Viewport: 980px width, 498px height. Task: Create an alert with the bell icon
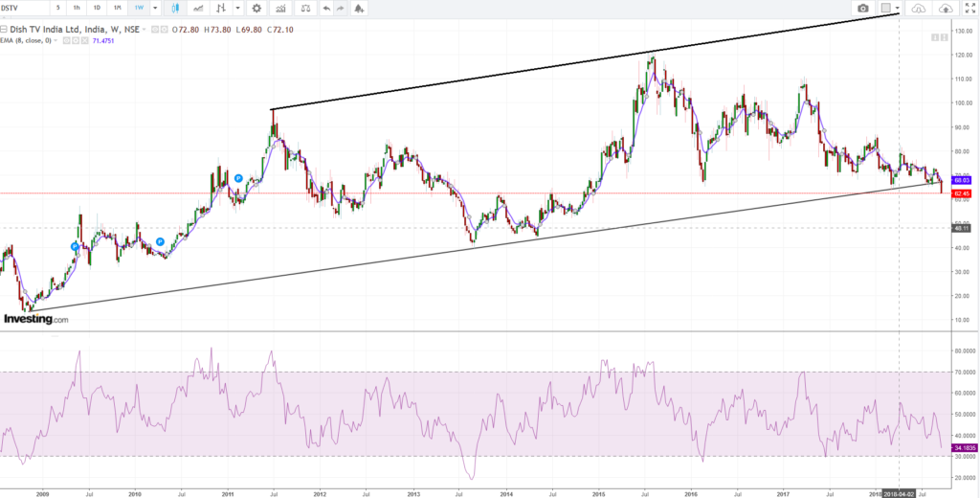(359, 8)
